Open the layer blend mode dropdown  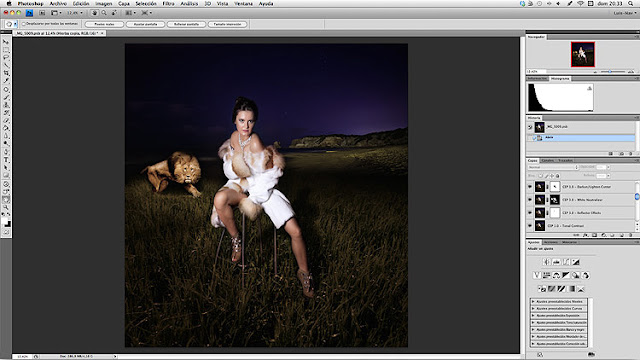click(553, 167)
